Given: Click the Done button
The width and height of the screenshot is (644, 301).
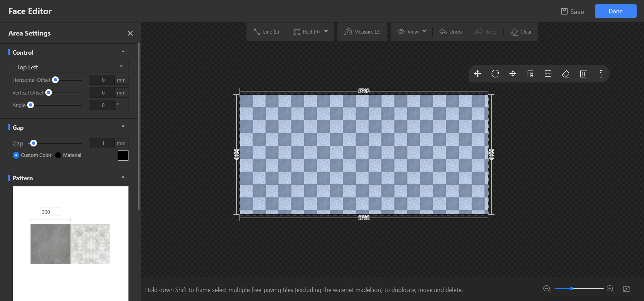Looking at the screenshot, I should pyautogui.click(x=615, y=11).
